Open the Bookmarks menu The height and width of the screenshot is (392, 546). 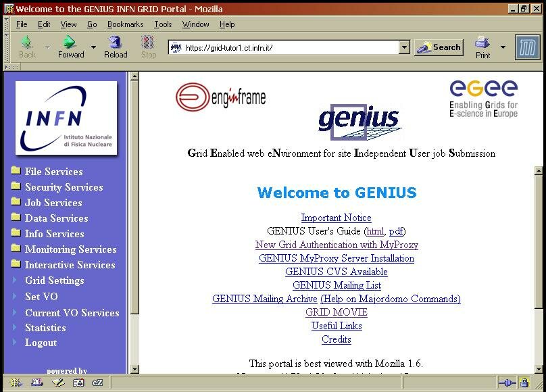[126, 24]
